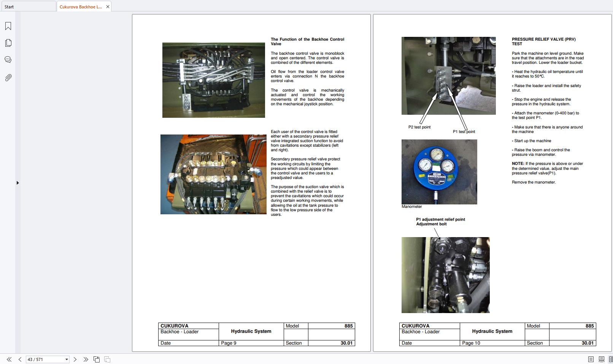Click the 'Raise the loader and install the safety strut' step
This screenshot has width=613, height=364.
point(546,88)
